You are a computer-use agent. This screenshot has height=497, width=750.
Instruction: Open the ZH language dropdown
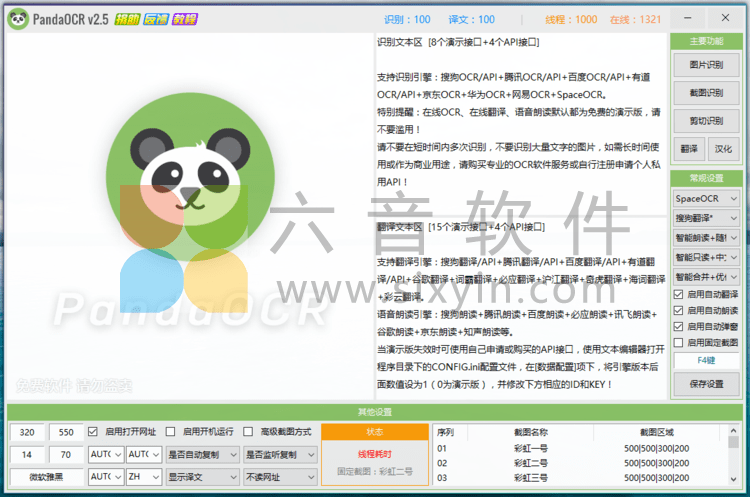point(144,477)
